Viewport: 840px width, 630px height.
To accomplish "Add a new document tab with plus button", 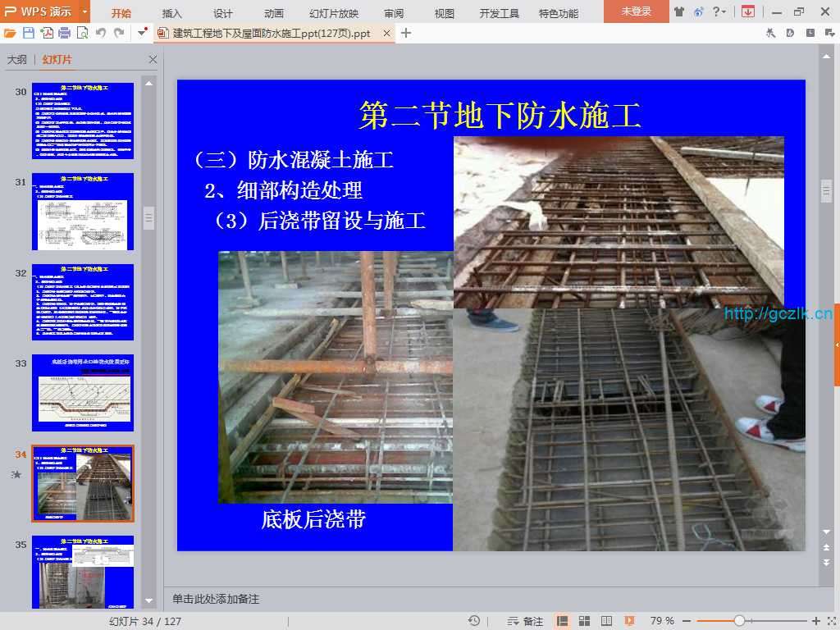I will click(406, 33).
